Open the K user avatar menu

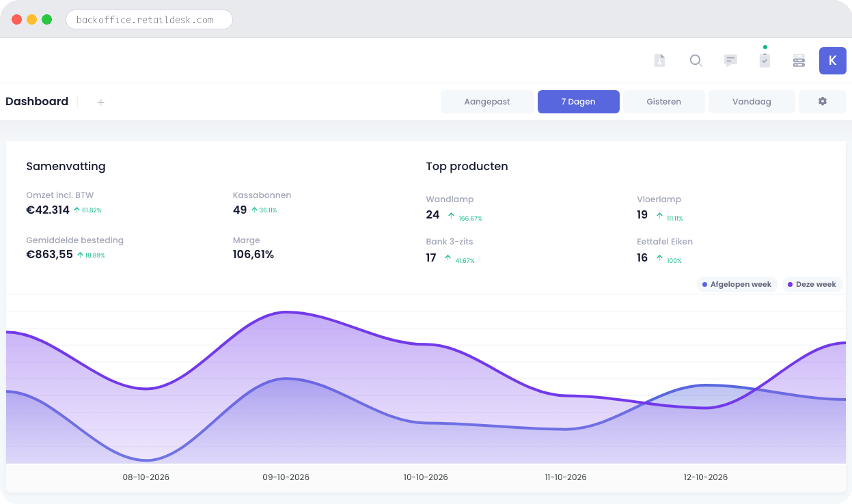click(x=832, y=61)
